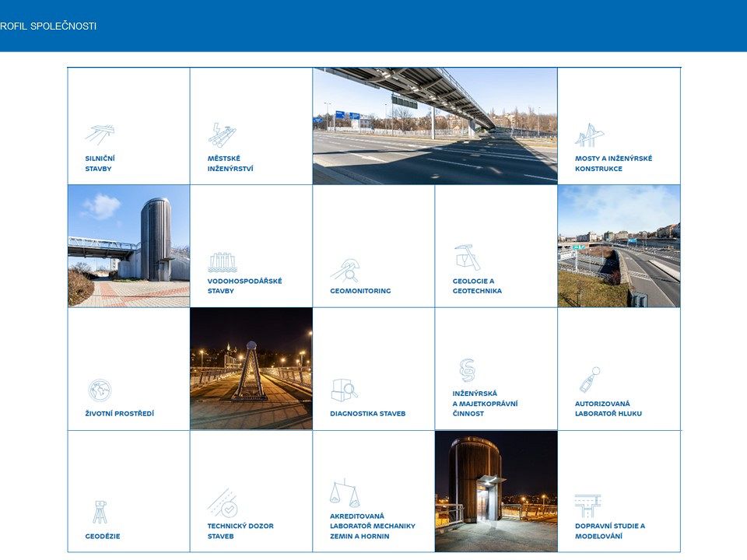The height and width of the screenshot is (560, 747).
Task: Open the Silniční stavby link text
Action: (100, 163)
